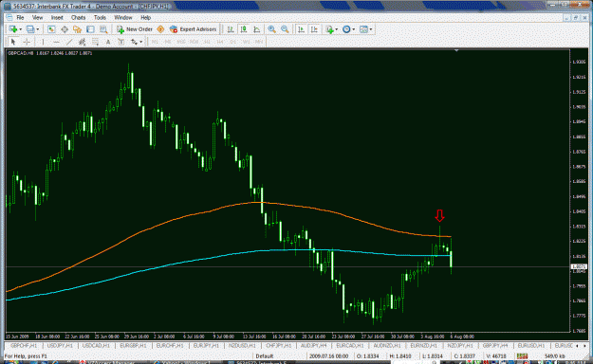Click the chart shift triangle marker
Viewport: 593px width, 364px height.
point(456,50)
